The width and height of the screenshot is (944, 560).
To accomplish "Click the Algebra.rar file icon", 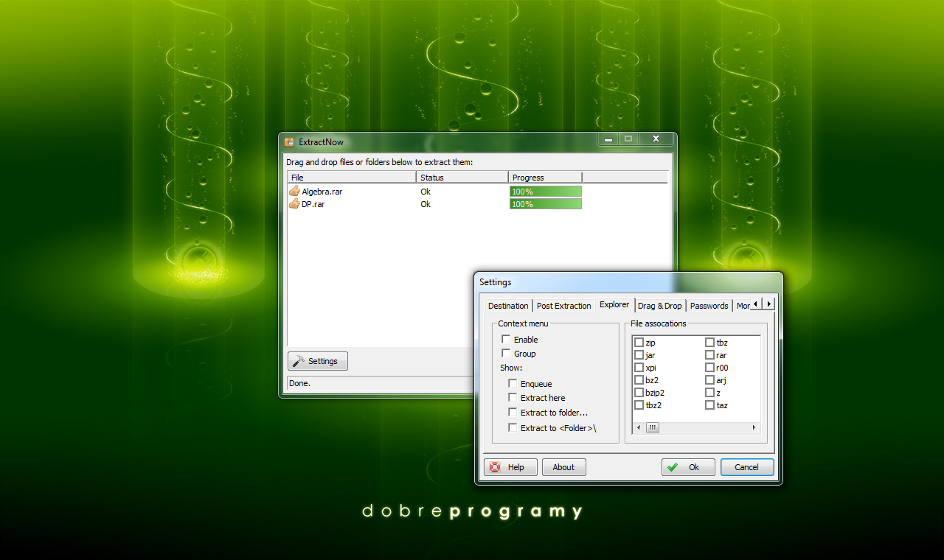I will (x=294, y=192).
